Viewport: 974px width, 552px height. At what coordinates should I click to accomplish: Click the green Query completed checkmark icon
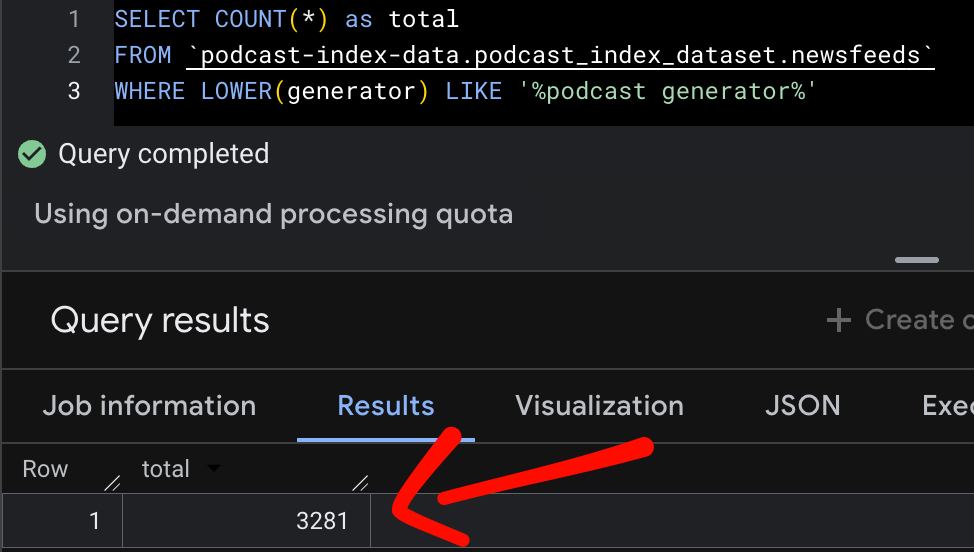(33, 154)
